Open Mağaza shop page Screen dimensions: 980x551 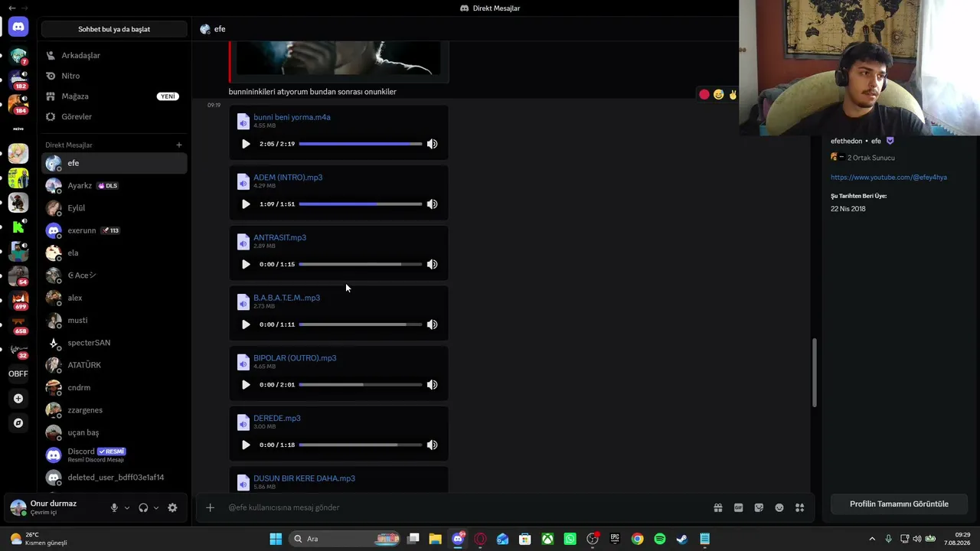pos(114,96)
